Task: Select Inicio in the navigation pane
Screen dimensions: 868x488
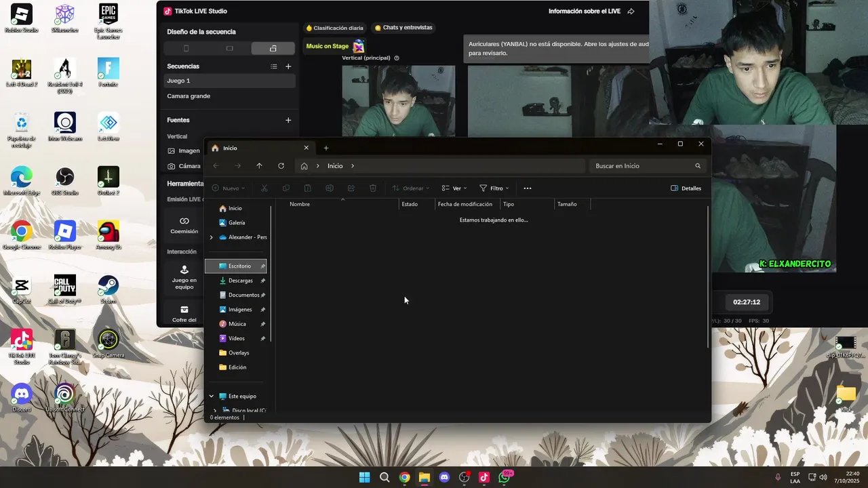Action: coord(236,208)
